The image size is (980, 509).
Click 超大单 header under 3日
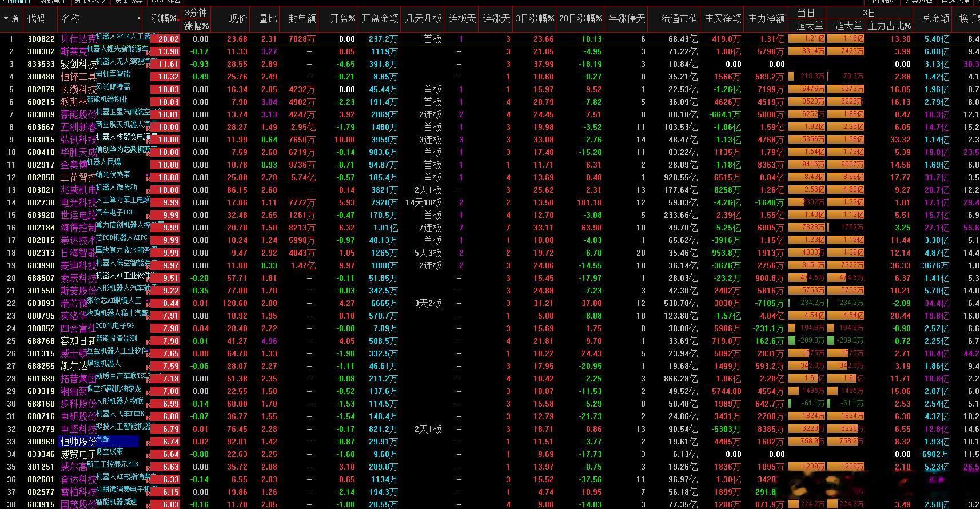click(848, 26)
